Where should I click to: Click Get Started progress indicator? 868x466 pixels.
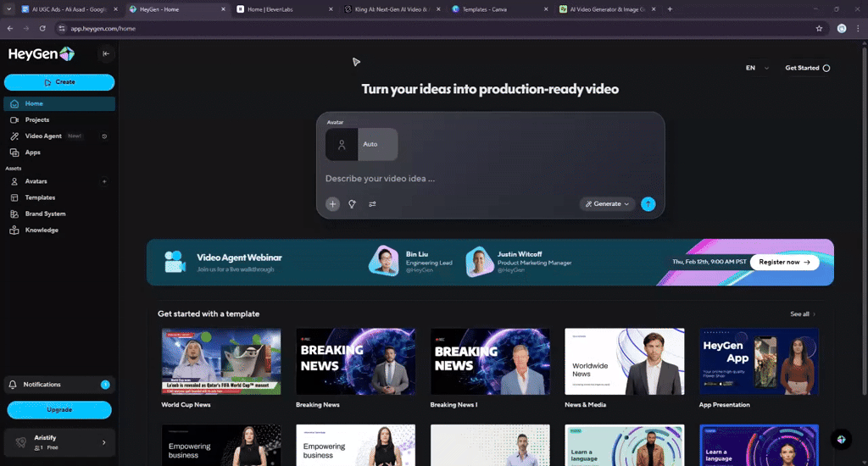click(807, 68)
